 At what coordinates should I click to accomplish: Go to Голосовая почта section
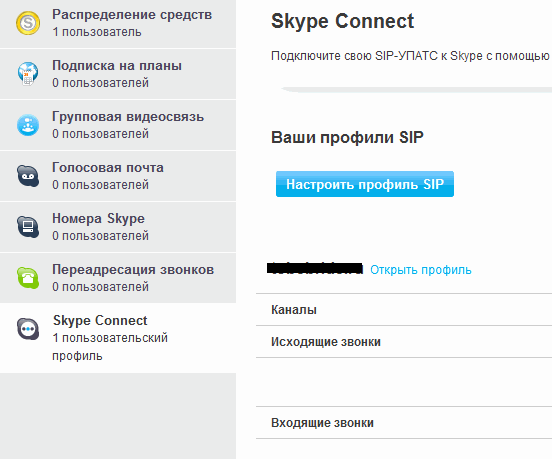(118, 176)
